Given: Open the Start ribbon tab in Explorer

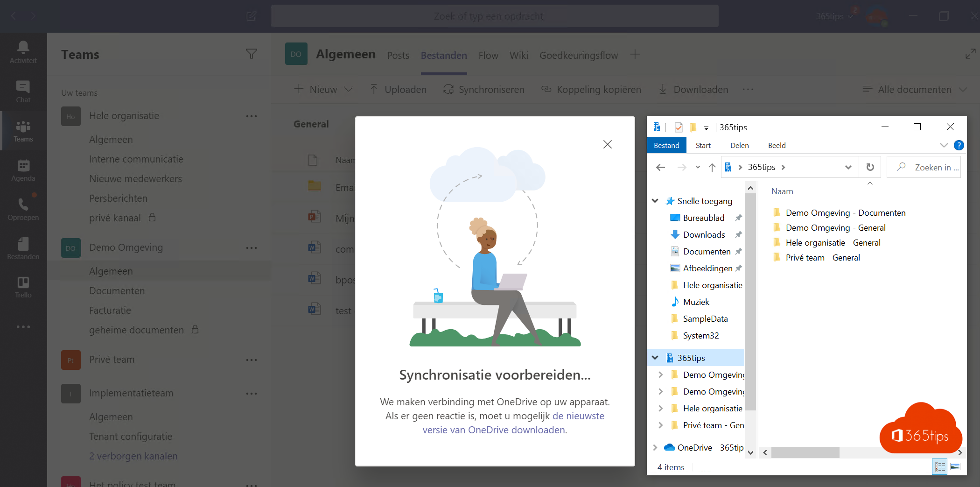Looking at the screenshot, I should [x=703, y=145].
